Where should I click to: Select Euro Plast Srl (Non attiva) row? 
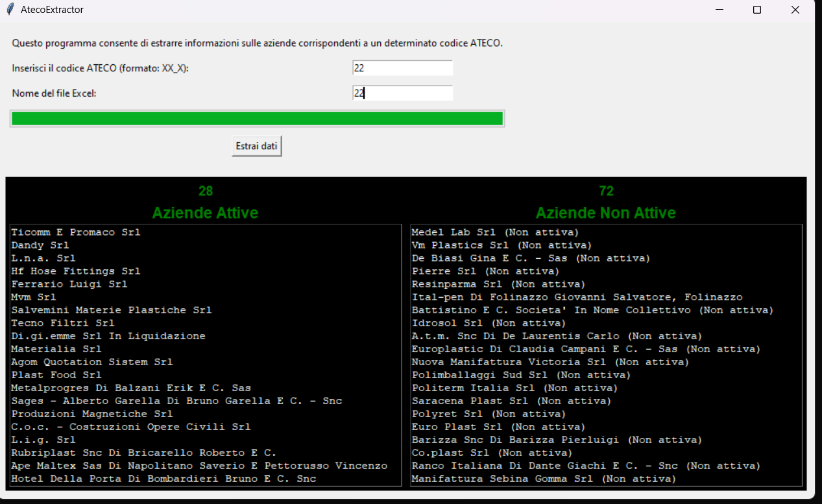pos(606,427)
